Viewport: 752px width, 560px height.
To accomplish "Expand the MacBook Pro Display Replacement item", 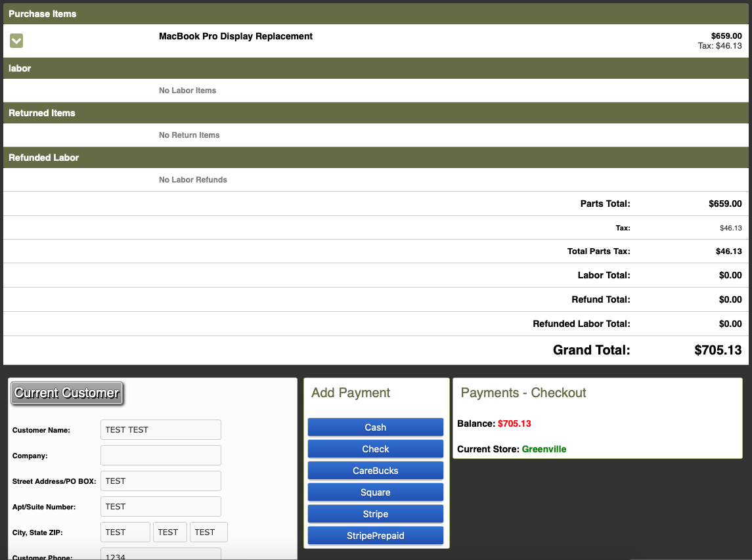I will point(16,41).
